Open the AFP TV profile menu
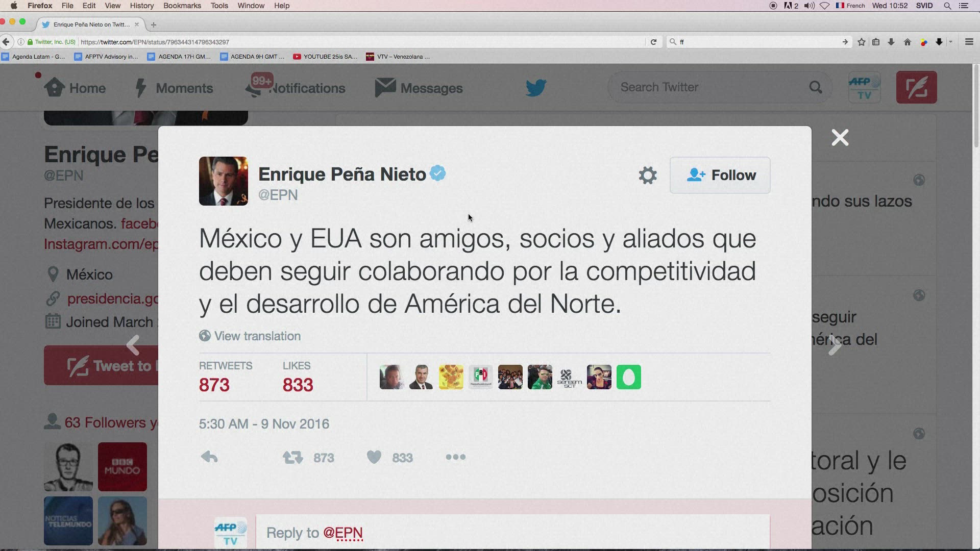Viewport: 980px width, 551px height. [x=864, y=87]
